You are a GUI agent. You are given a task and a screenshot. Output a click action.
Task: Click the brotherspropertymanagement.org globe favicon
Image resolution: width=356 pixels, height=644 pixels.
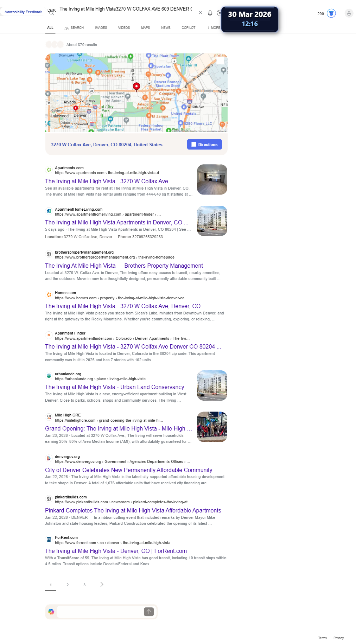coord(49,254)
